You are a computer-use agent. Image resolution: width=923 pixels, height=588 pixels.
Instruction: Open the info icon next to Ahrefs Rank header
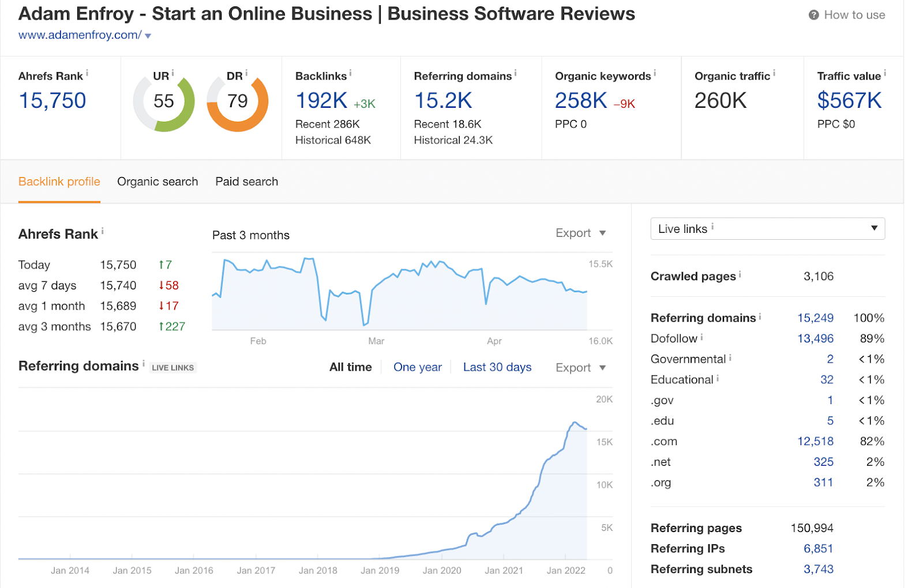[x=87, y=73]
